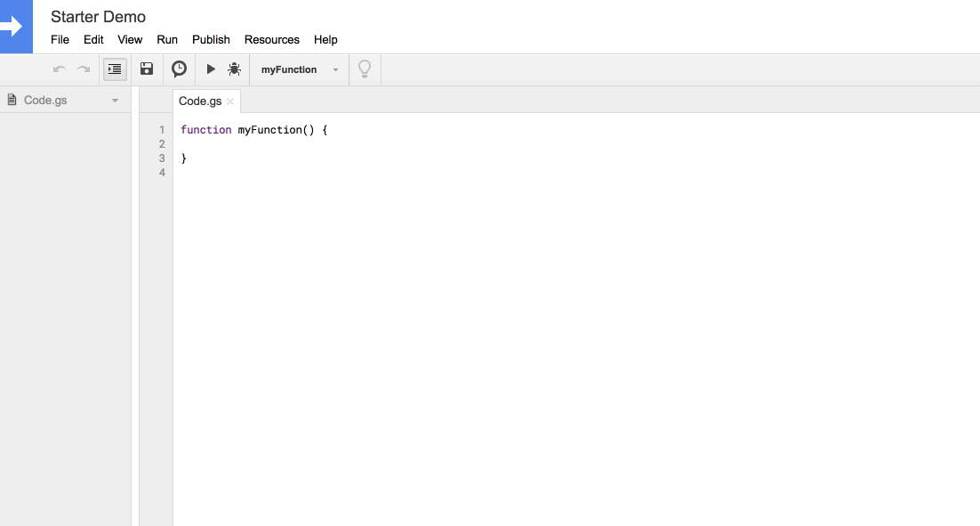
Task: Open the File menu
Action: (60, 40)
